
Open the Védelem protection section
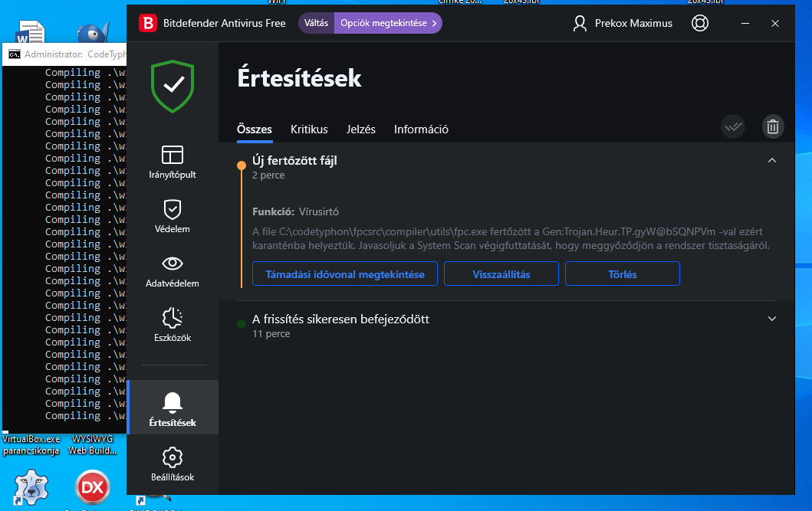(173, 216)
